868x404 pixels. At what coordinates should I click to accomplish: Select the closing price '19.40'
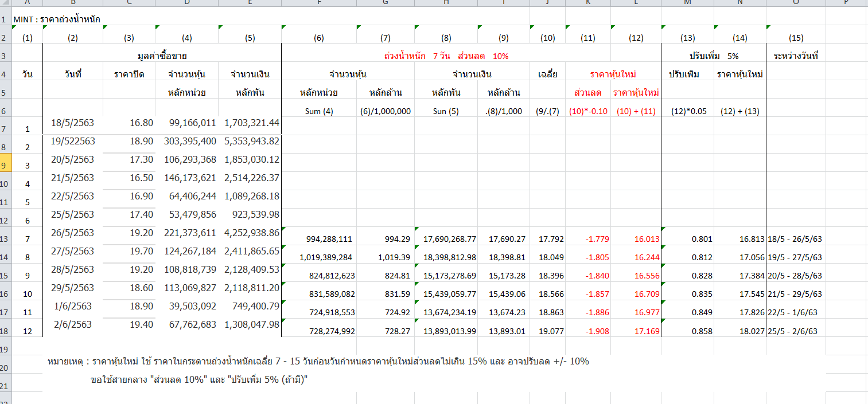142,324
